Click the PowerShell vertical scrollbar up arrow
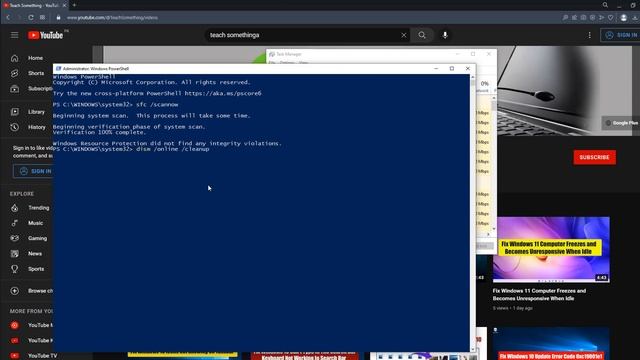Image resolution: width=640 pixels, height=360 pixels. click(x=473, y=77)
